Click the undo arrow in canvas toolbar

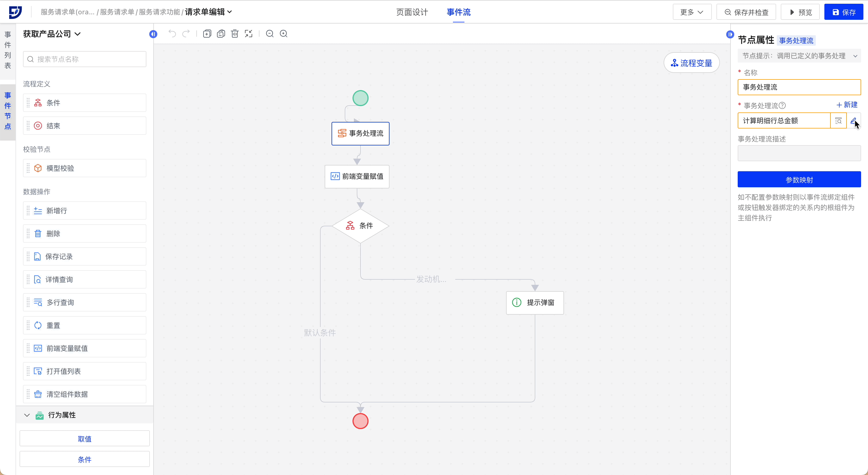coord(172,34)
